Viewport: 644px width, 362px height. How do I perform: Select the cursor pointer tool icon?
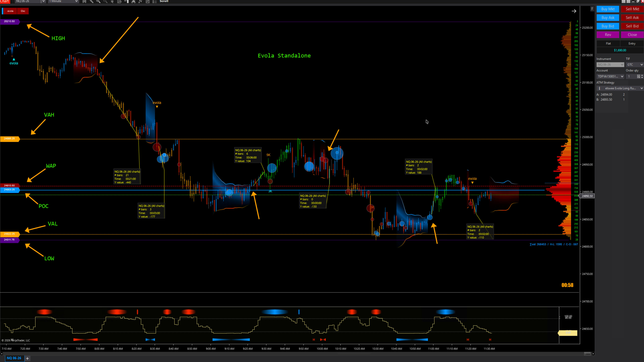[112, 2]
